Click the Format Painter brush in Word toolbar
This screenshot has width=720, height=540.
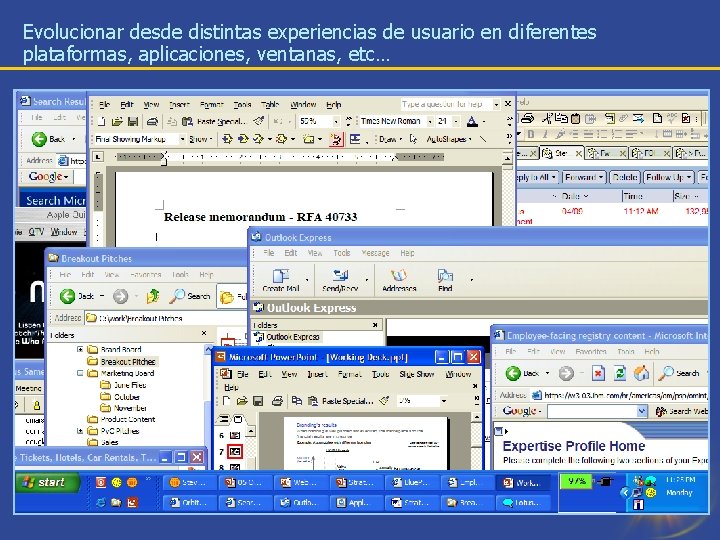coord(259,121)
